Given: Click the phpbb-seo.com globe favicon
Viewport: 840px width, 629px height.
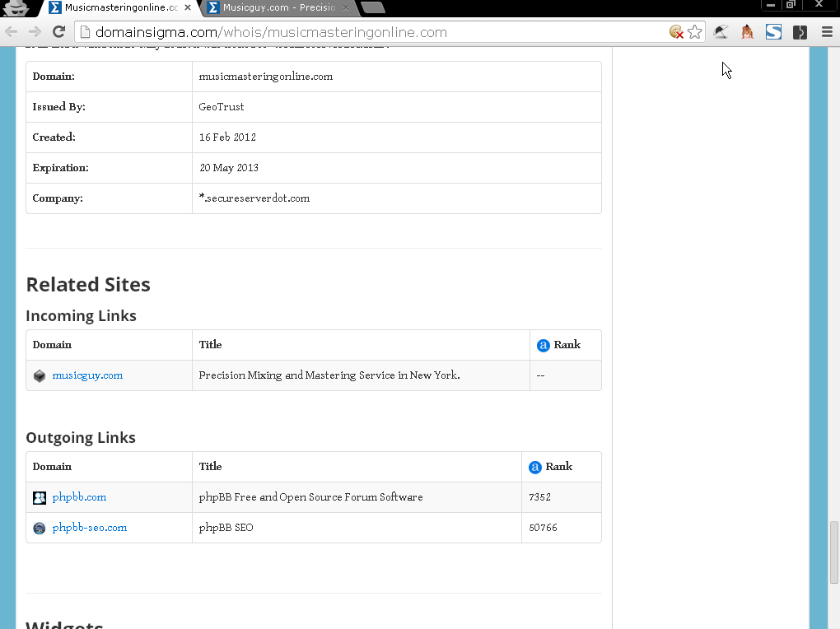Looking at the screenshot, I should tap(39, 529).
